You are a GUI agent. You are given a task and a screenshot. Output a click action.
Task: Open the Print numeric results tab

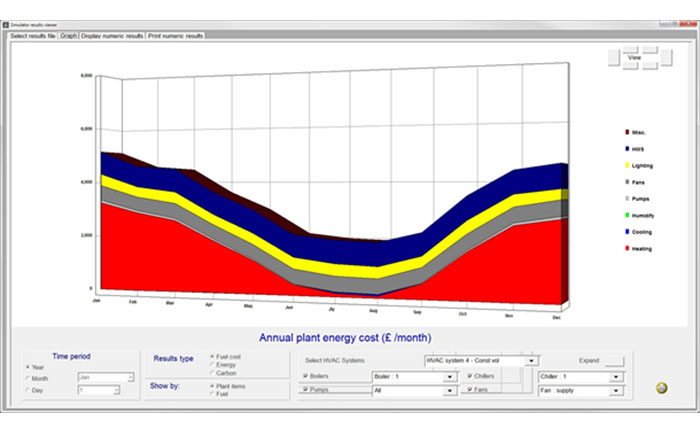pyautogui.click(x=175, y=36)
